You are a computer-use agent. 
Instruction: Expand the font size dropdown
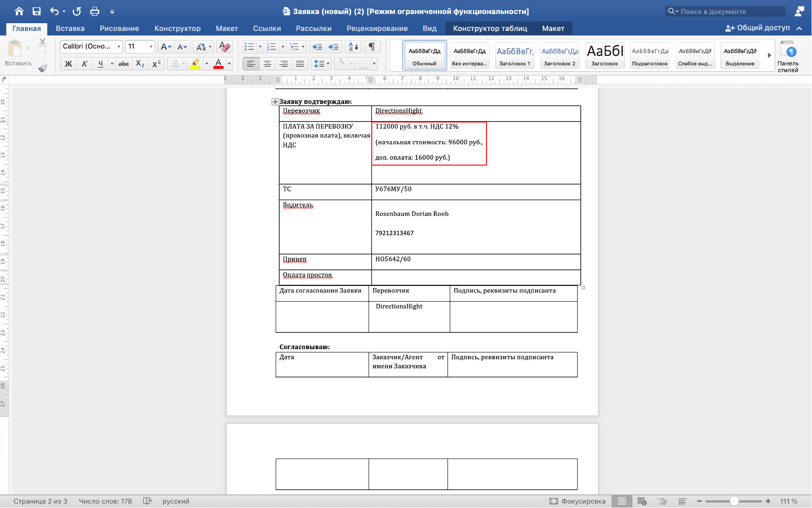coord(151,46)
